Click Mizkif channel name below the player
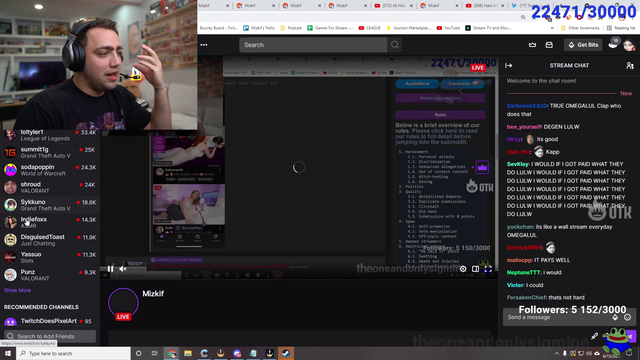Screen dimensions: 640x360 click(x=153, y=293)
